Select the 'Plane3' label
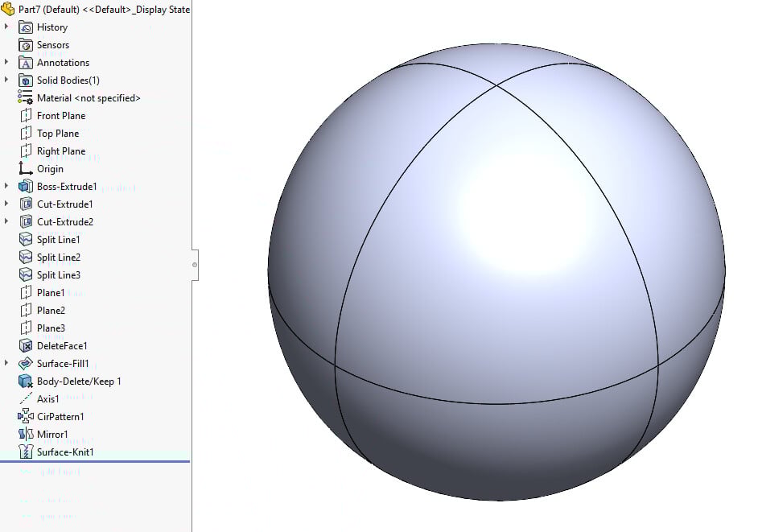758x532 pixels. point(51,328)
